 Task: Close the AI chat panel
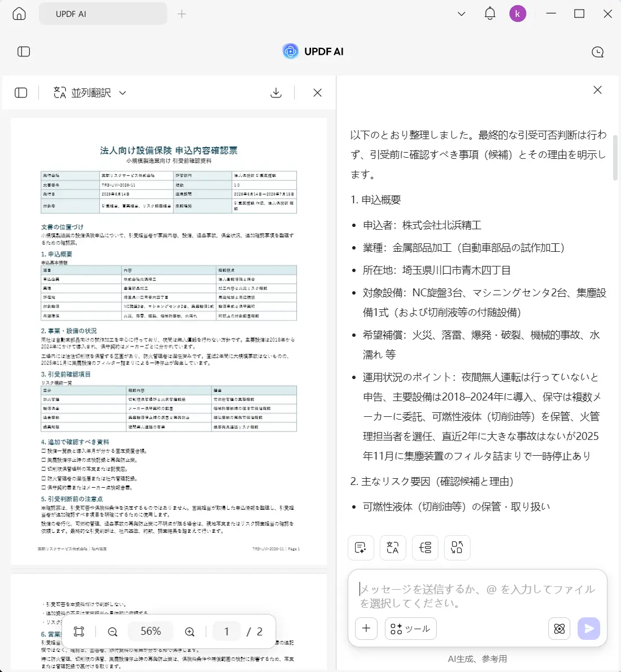pos(597,90)
